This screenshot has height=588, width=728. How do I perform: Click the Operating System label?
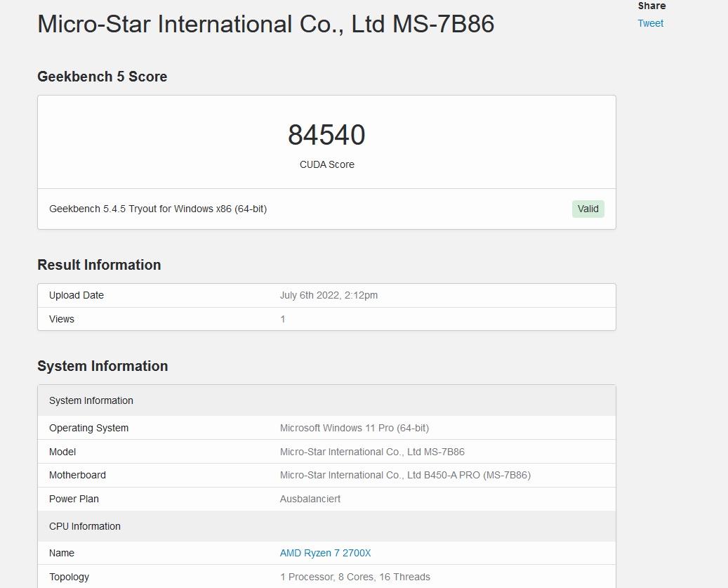coord(88,428)
